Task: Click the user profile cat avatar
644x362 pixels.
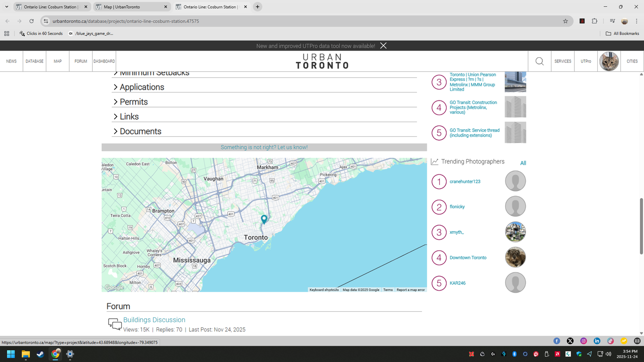Action: 609,61
